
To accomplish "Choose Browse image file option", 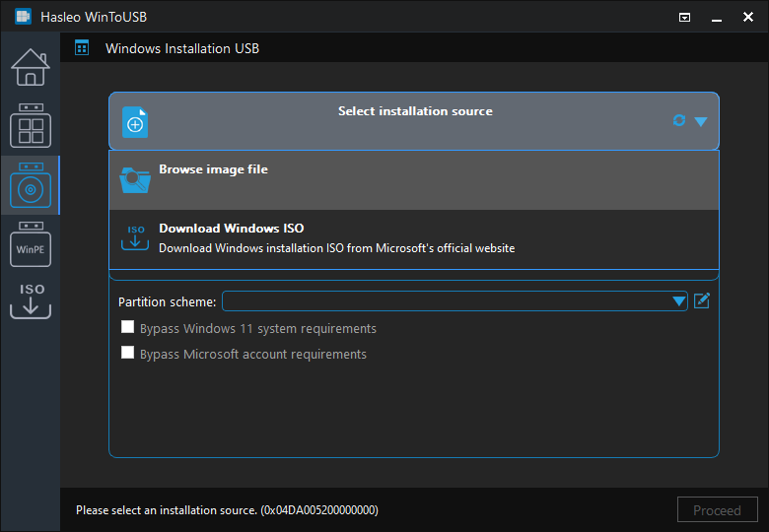I will click(414, 180).
